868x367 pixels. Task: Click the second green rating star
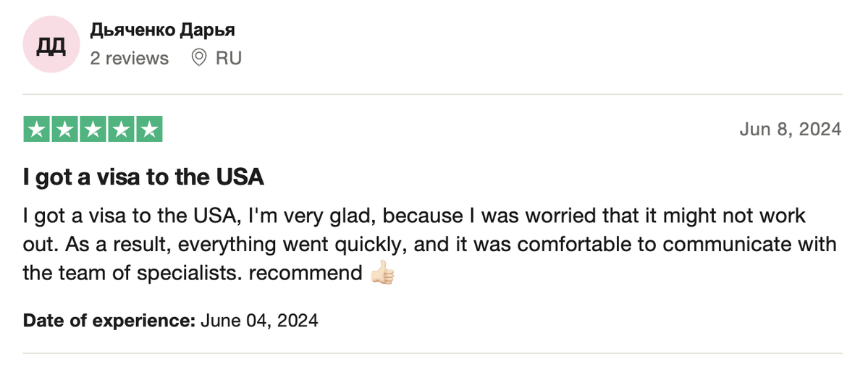click(65, 129)
